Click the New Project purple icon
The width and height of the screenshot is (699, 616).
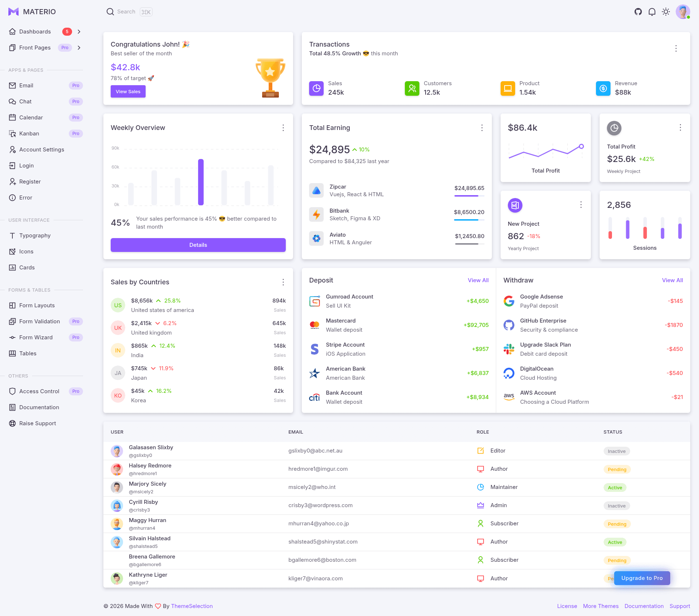(x=515, y=205)
